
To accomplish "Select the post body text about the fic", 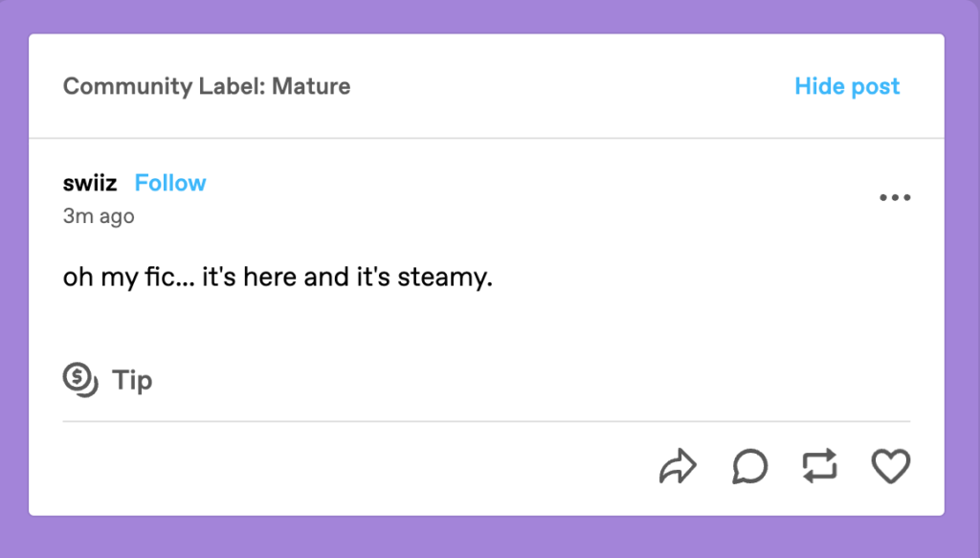I will [278, 277].
